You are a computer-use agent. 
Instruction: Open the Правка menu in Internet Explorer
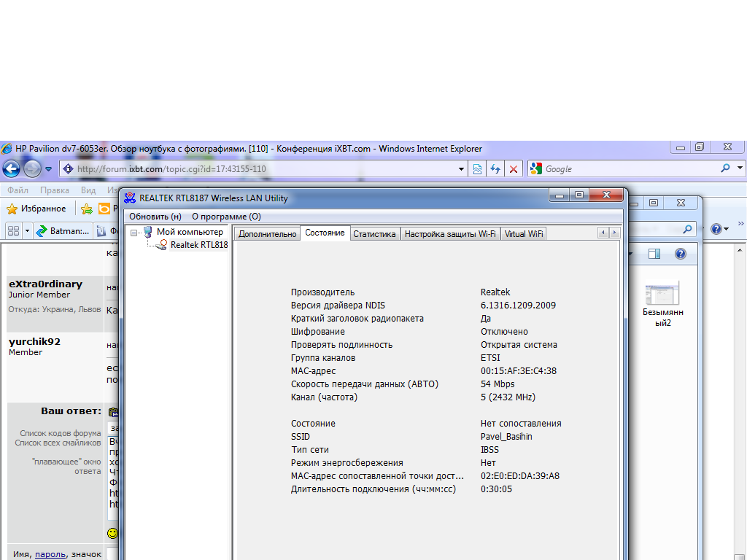pos(54,190)
